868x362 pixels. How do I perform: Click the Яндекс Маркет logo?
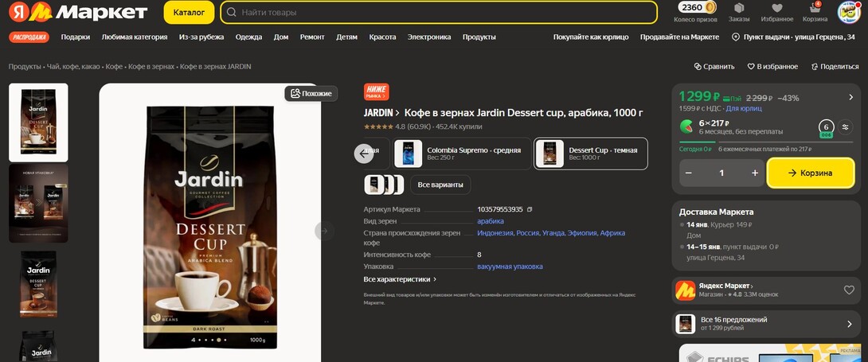pos(78,12)
